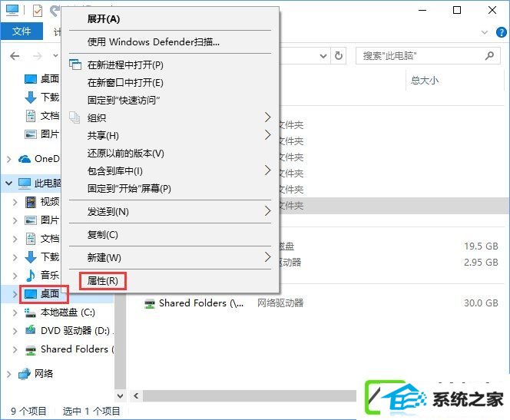510x420 pixels.
Task: Expand Local Disk (C:) tree node
Action: [15, 313]
